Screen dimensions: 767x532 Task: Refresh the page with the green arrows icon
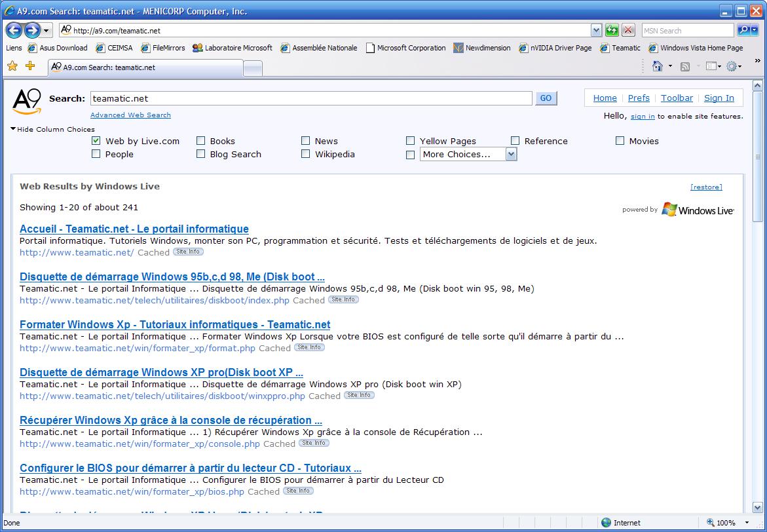coord(612,30)
